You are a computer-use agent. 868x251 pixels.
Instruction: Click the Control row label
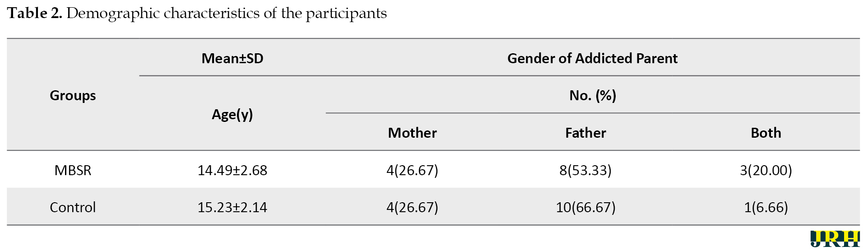(x=73, y=207)
